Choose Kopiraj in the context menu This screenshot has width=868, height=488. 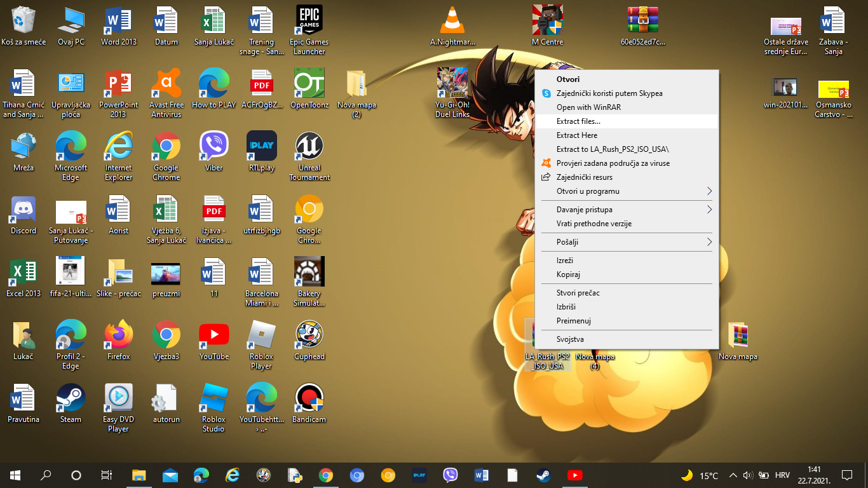coord(627,274)
